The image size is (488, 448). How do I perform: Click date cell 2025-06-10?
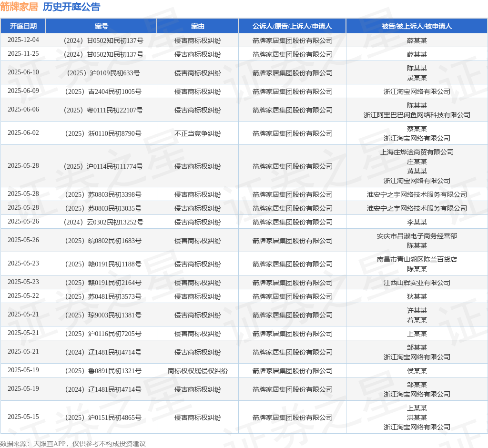coord(23,72)
